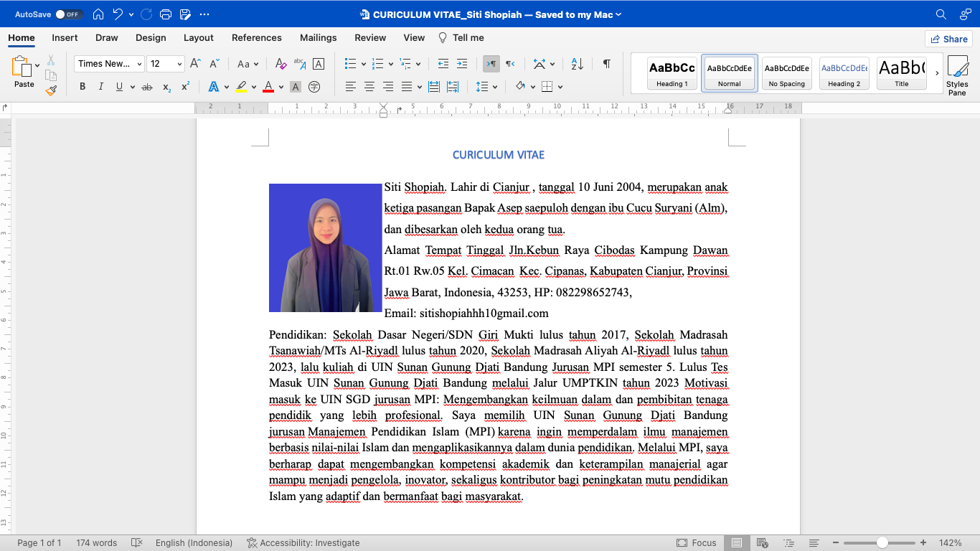Image resolution: width=980 pixels, height=551 pixels.
Task: Open the Styles Pane
Action: 957,76
